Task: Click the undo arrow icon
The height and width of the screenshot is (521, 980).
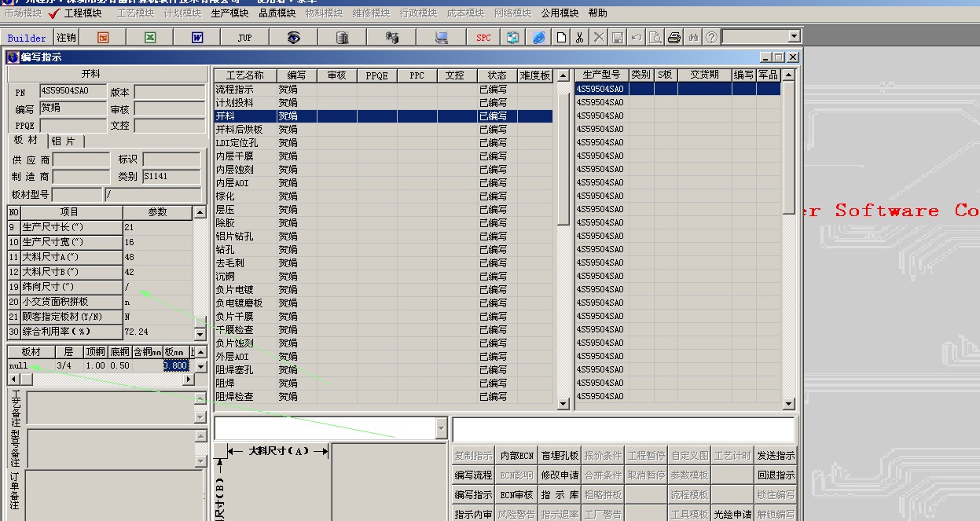Action: [x=637, y=37]
